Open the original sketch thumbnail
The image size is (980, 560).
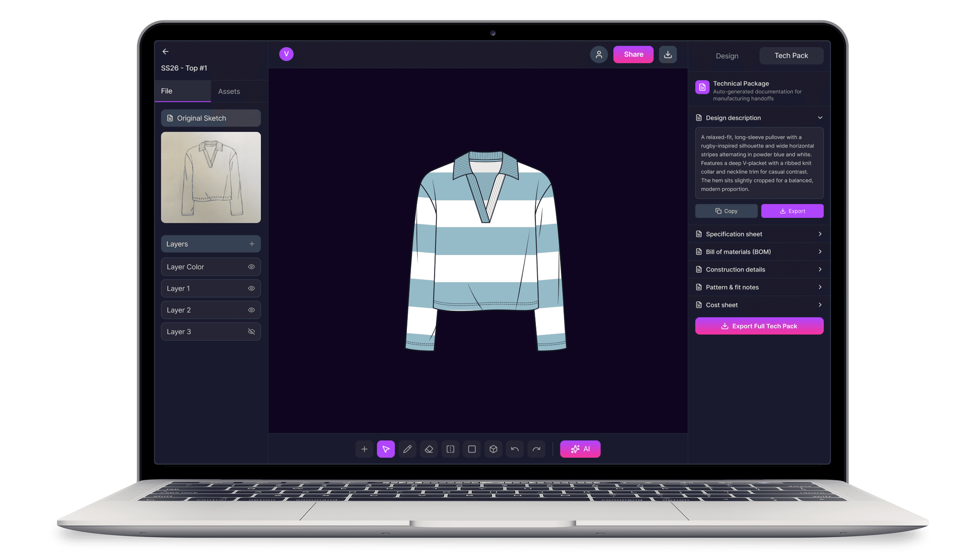(x=211, y=177)
